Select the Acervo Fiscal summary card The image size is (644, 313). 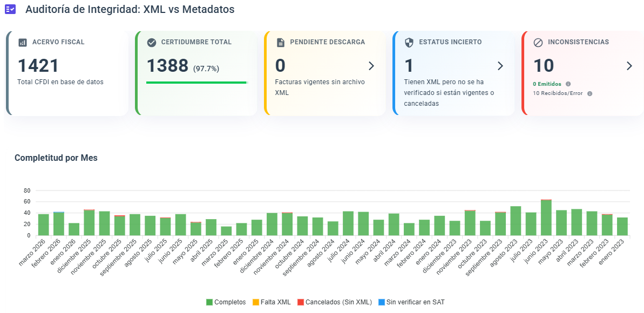tap(66, 74)
